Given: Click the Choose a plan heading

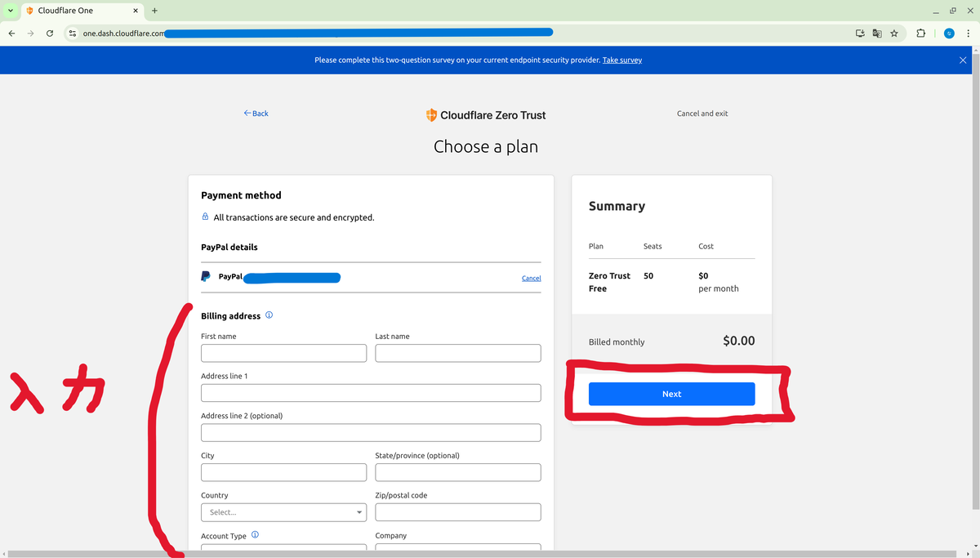Looking at the screenshot, I should (x=486, y=147).
